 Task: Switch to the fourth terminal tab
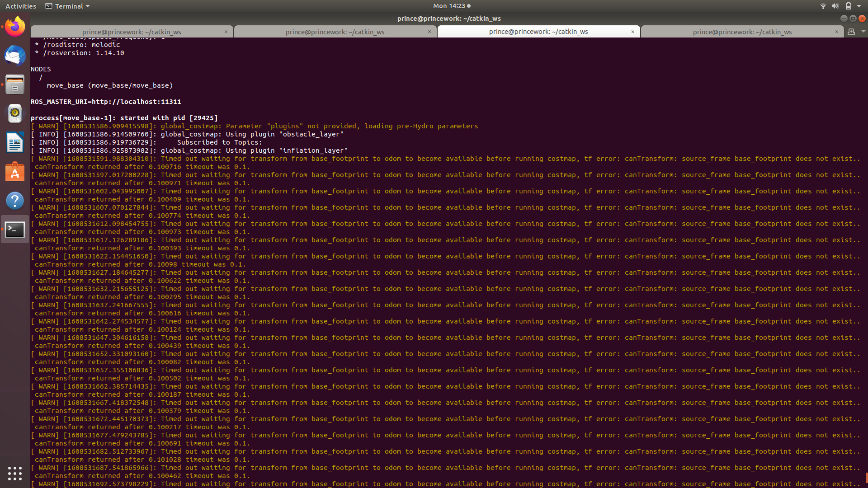pos(742,32)
